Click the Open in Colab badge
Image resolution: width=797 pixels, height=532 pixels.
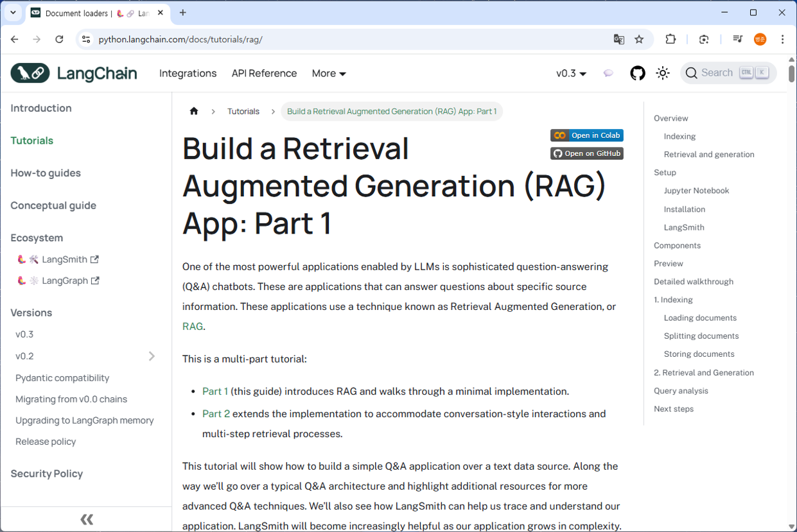pos(587,135)
